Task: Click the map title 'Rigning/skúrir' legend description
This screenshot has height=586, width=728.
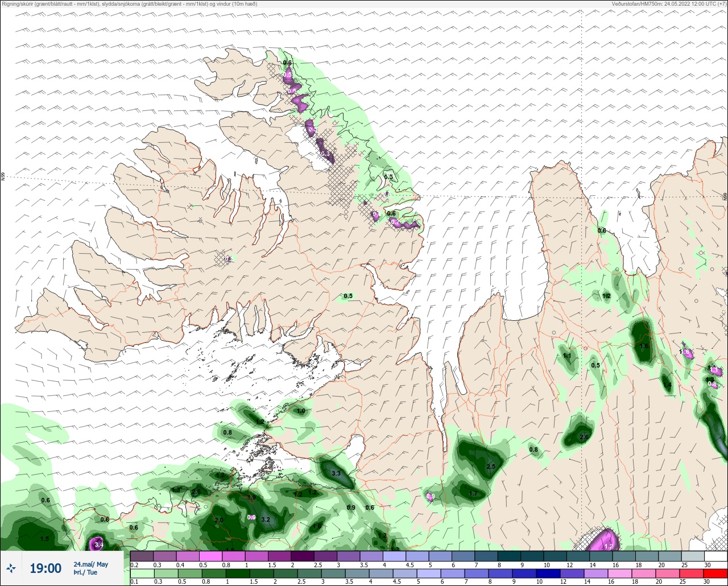Action: tap(130, 3)
